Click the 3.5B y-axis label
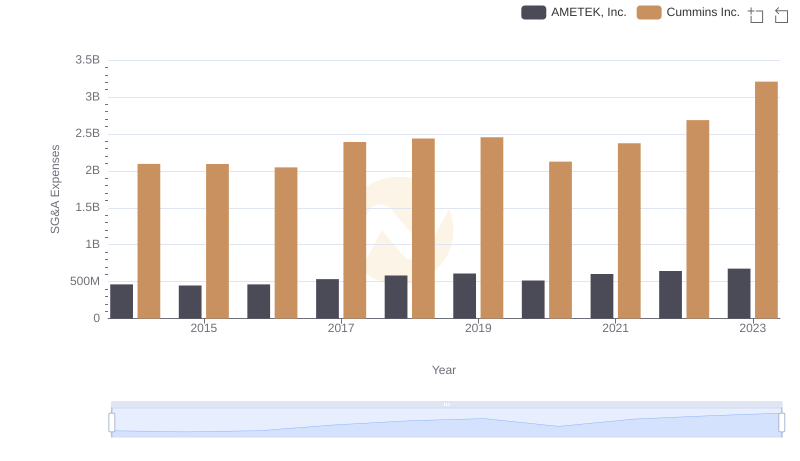 (87, 60)
